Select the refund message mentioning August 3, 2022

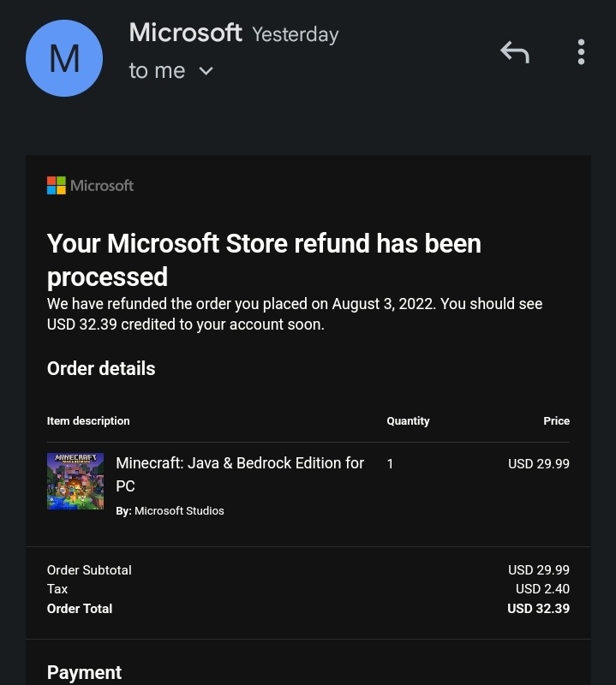pyautogui.click(x=295, y=314)
